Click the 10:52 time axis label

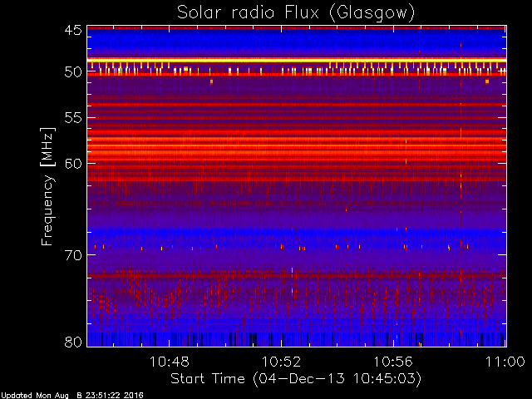pyautogui.click(x=281, y=362)
